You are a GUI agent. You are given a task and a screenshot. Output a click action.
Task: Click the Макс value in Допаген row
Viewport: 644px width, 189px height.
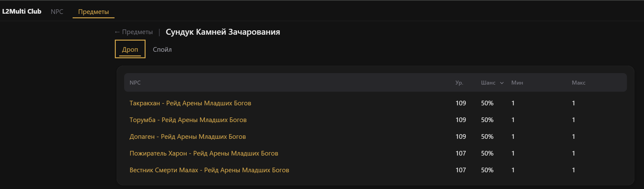(574, 137)
